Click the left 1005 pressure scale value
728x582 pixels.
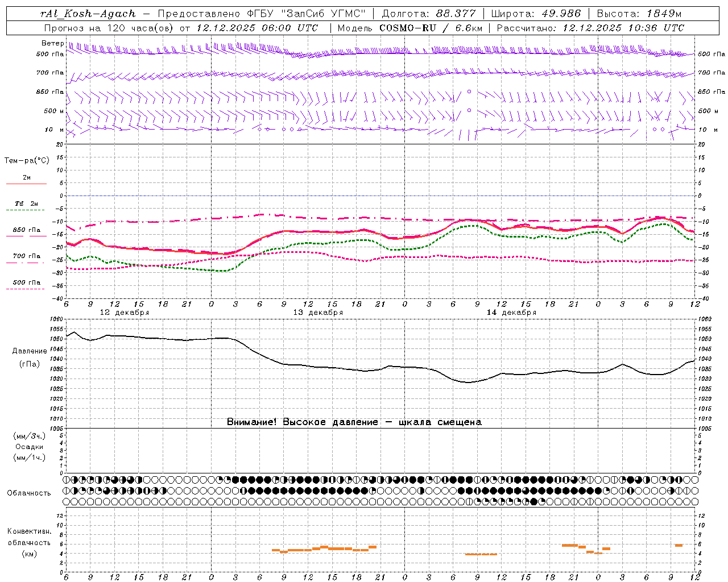click(x=57, y=429)
